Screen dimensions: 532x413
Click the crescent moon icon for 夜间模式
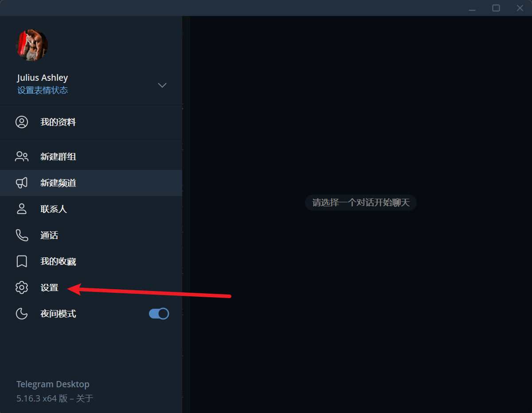point(22,314)
